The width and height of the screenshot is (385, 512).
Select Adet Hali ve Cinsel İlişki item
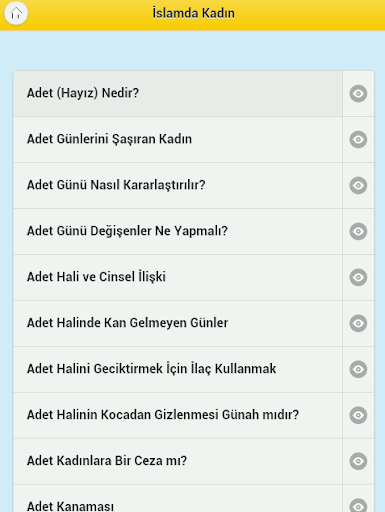[x=178, y=277]
